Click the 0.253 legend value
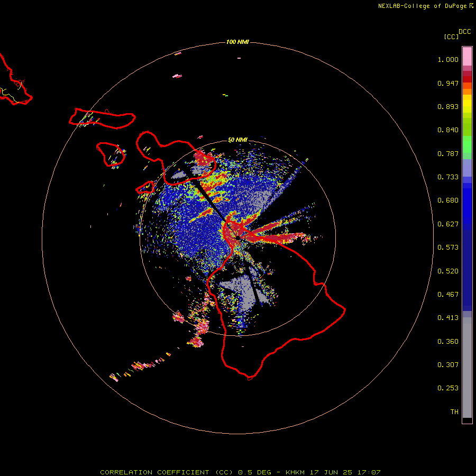The width and height of the screenshot is (476, 476). pyautogui.click(x=448, y=388)
